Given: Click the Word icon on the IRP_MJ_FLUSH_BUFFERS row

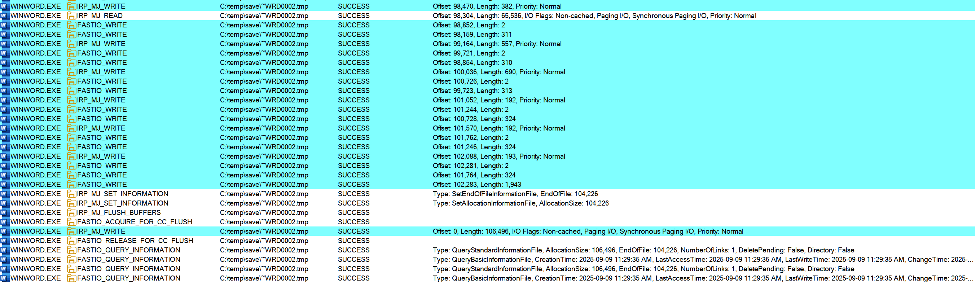Looking at the screenshot, I should pyautogui.click(x=4, y=213).
